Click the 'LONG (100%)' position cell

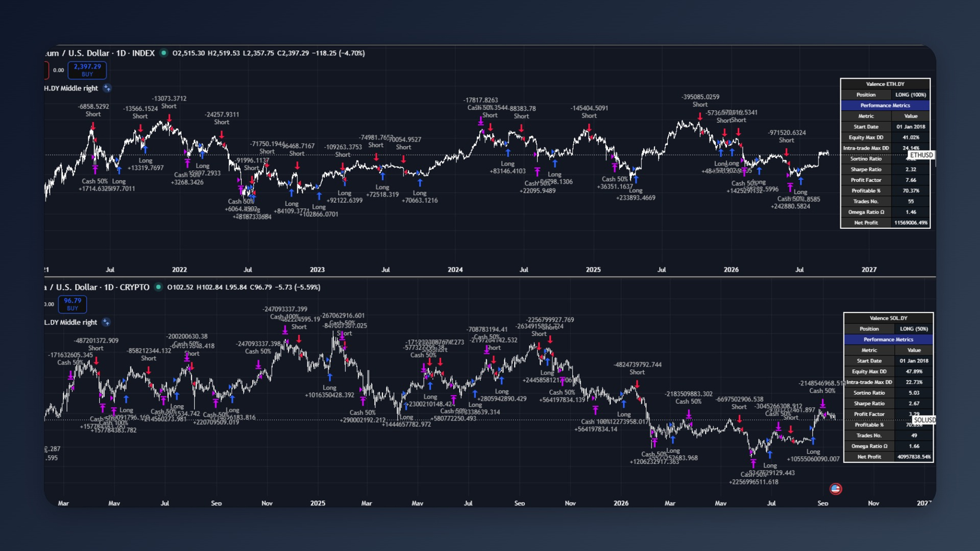pos(910,95)
